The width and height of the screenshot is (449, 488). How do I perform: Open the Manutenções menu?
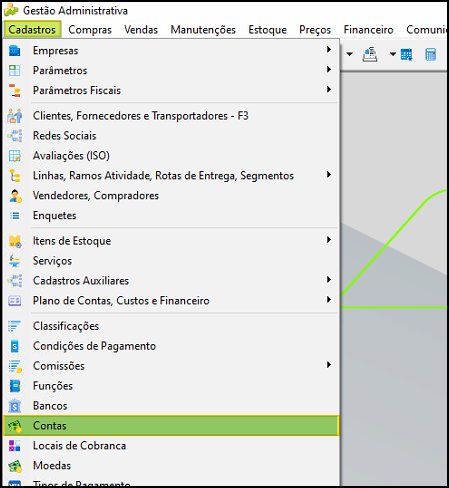[203, 30]
